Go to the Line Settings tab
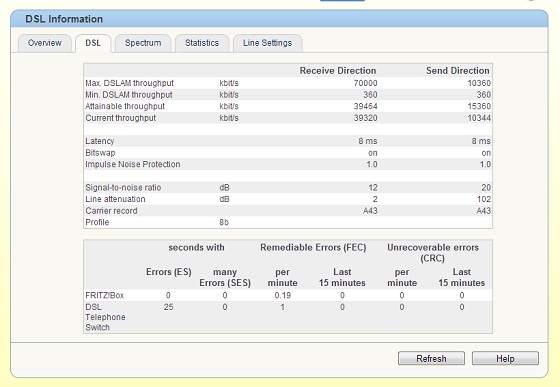Screen dimensions: 560x387 [x=268, y=43]
